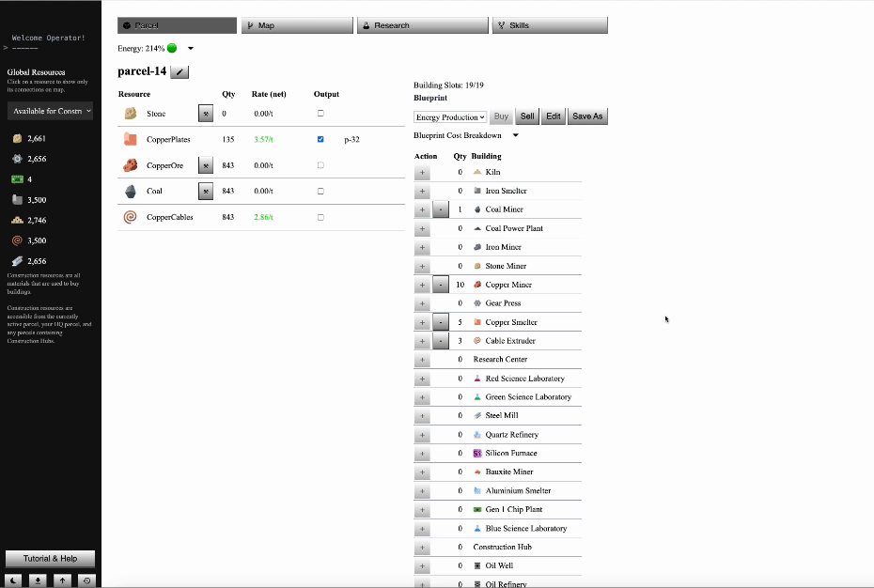Add one more Copper Miner with plus
874x588 pixels.
[x=422, y=285]
